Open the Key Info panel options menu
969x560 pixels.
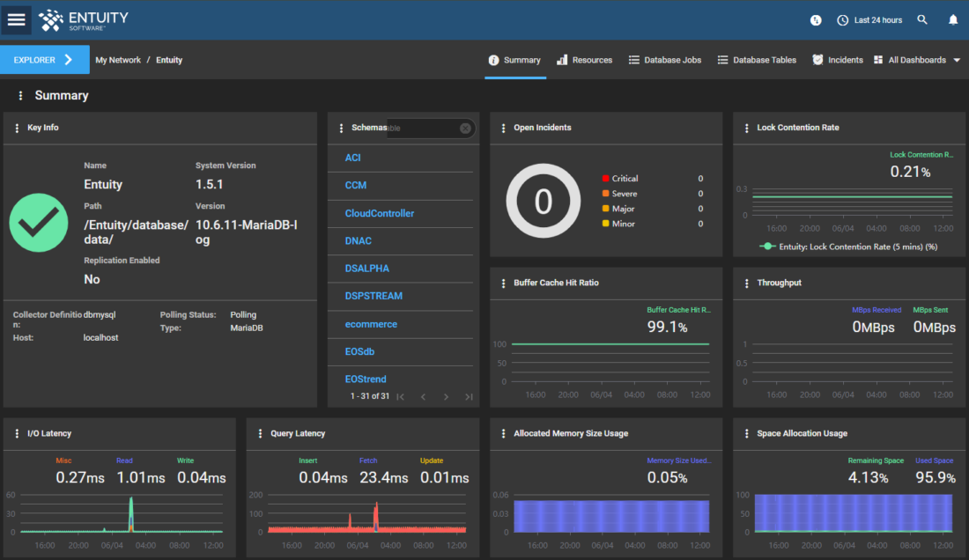(x=17, y=128)
